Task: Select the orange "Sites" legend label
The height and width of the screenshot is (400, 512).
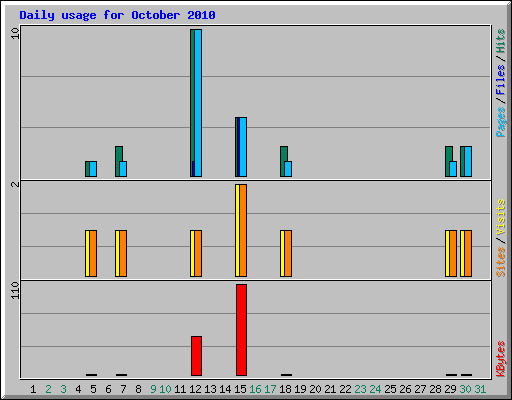Action: point(501,262)
